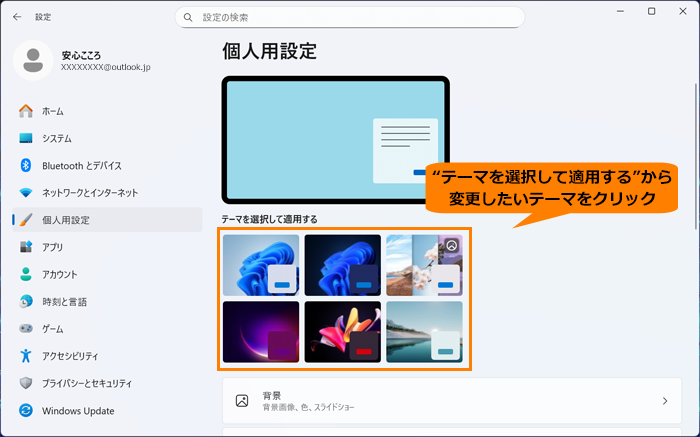Open Bluetooth とデバイス settings
This screenshot has width=700, height=437.
point(107,166)
